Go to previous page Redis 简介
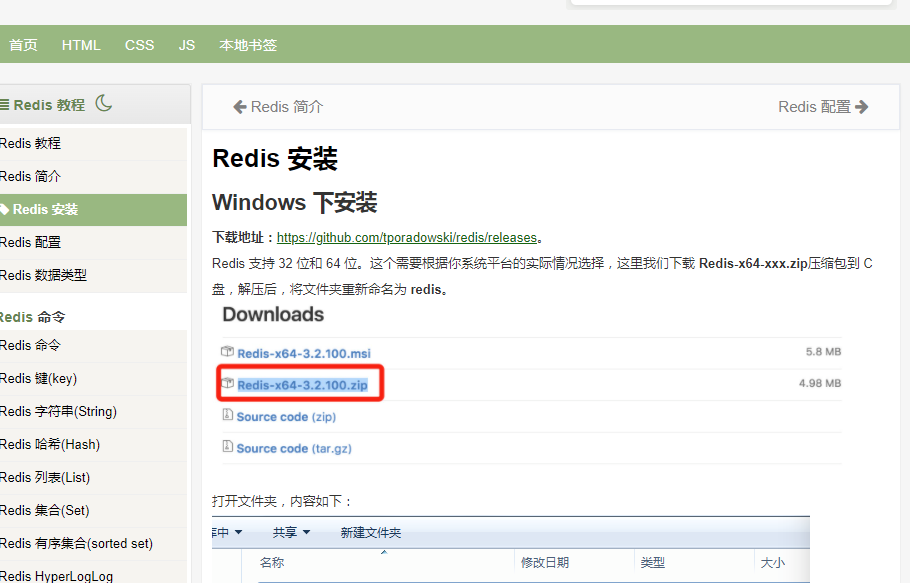 pos(279,107)
